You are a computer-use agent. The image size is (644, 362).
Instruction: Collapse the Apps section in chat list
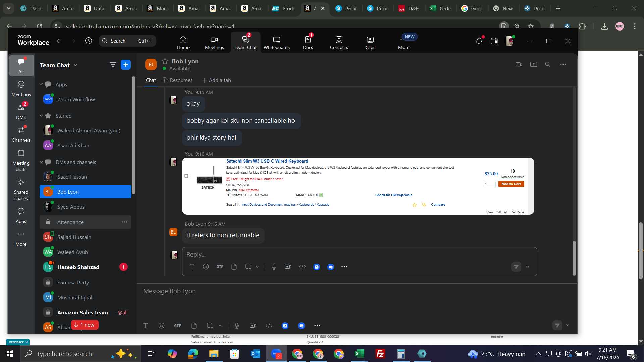41,84
